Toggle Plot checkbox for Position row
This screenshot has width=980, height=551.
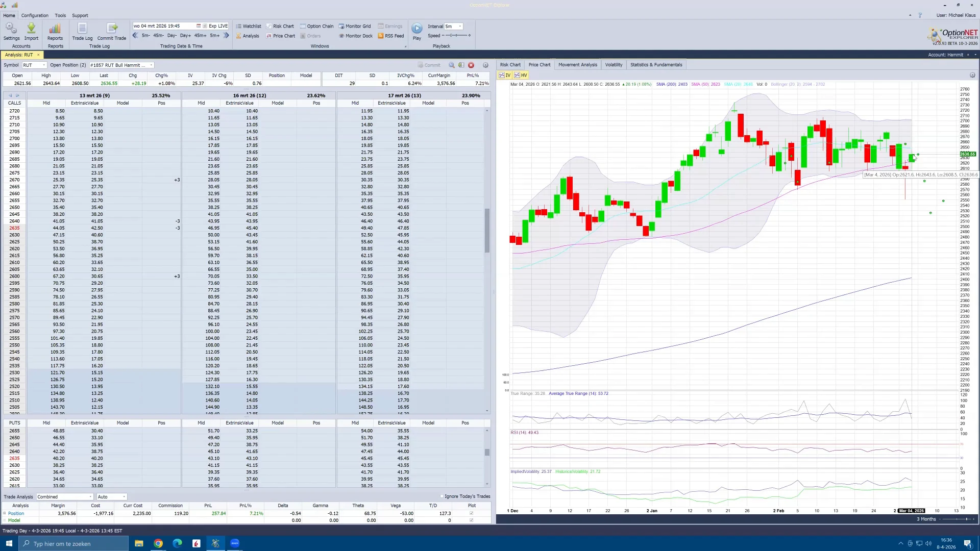tap(471, 513)
